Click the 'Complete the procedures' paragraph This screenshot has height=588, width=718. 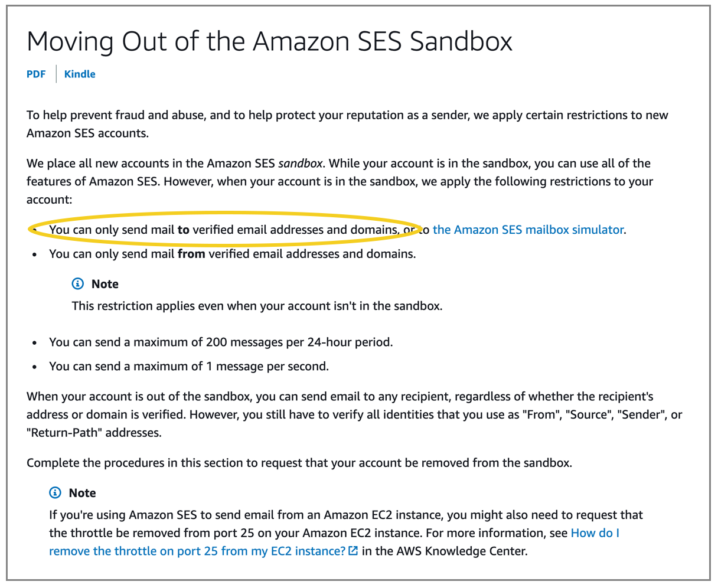tap(299, 463)
